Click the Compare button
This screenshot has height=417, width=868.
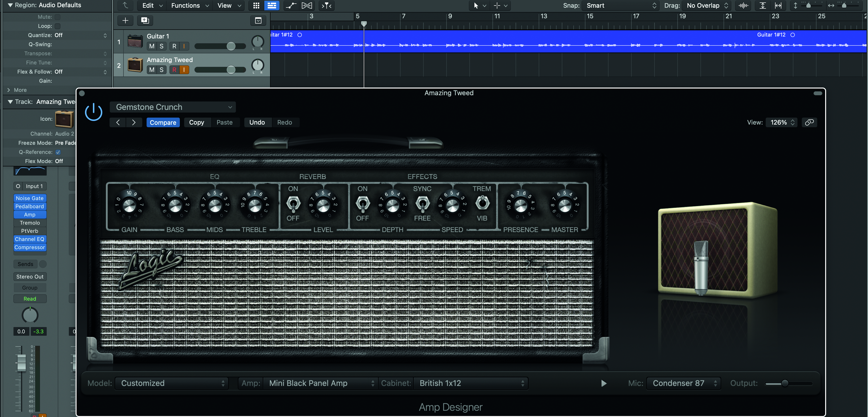pyautogui.click(x=163, y=122)
